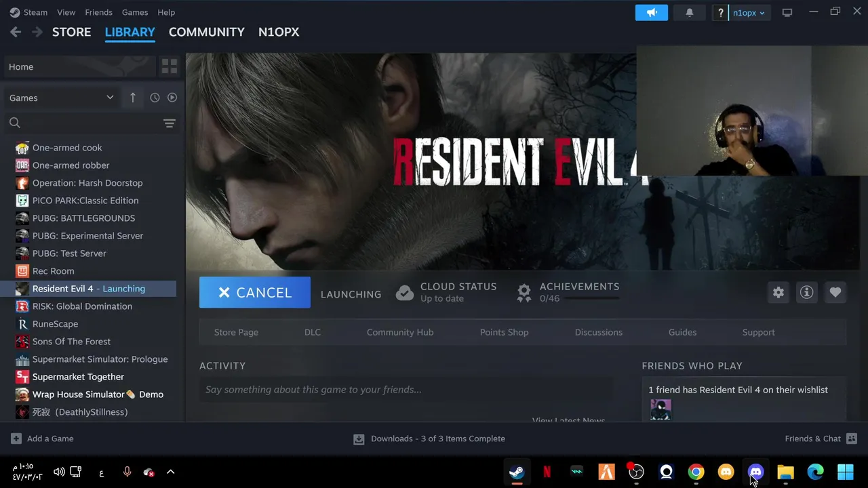Open the help question mark icon

[720, 12]
